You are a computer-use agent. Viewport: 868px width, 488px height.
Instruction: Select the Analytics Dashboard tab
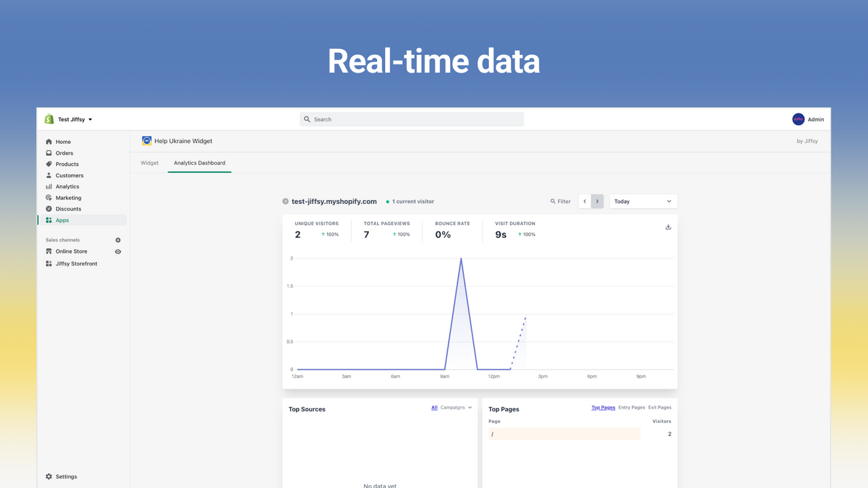[x=199, y=163]
